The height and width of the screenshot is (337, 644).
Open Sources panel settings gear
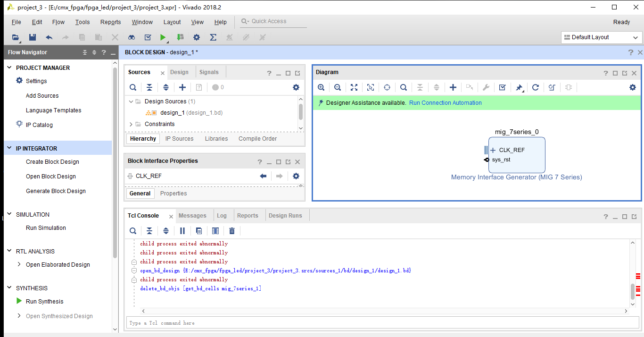point(296,87)
